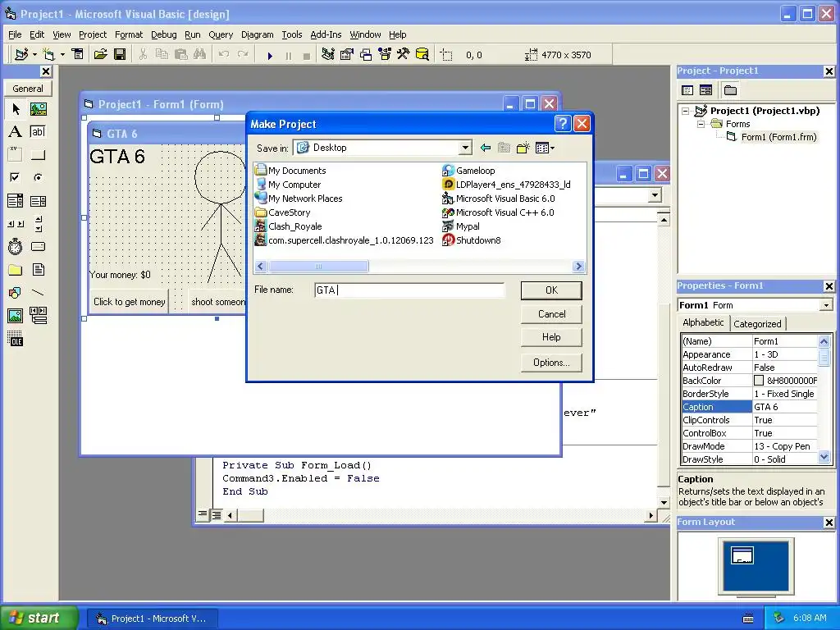
Task: Click Cancel in Make Project dialog
Action: (551, 314)
